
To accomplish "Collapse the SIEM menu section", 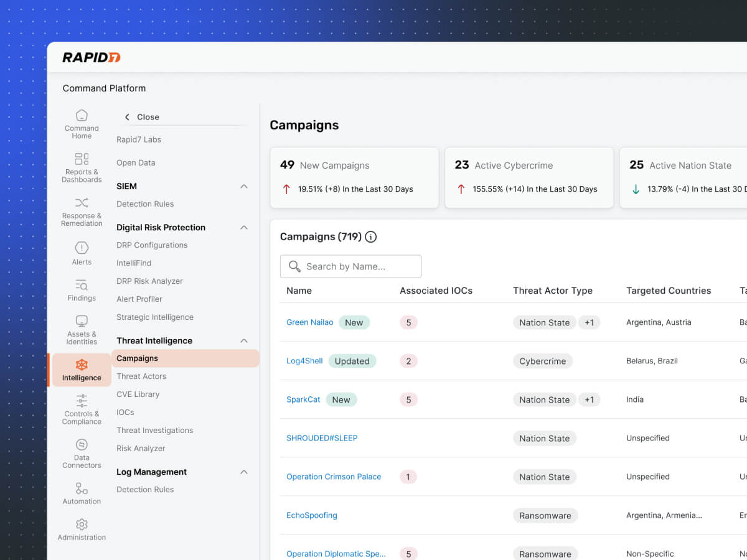I will pyautogui.click(x=244, y=186).
